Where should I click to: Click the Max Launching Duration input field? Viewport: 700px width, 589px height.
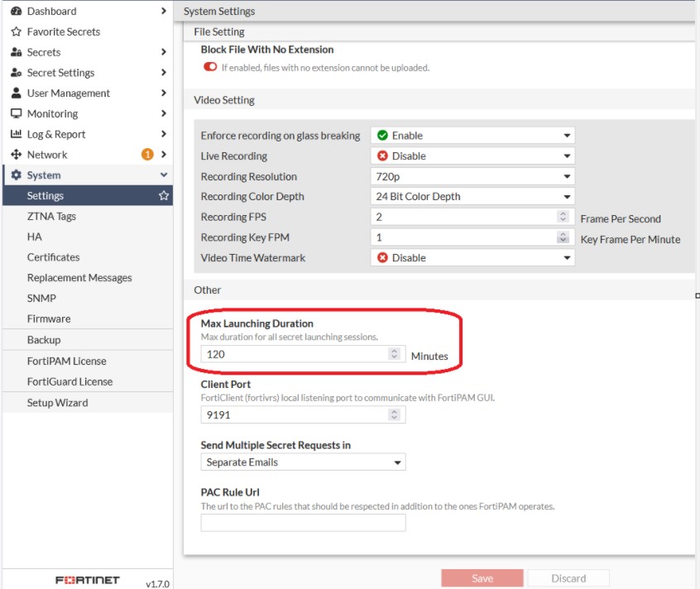(303, 354)
